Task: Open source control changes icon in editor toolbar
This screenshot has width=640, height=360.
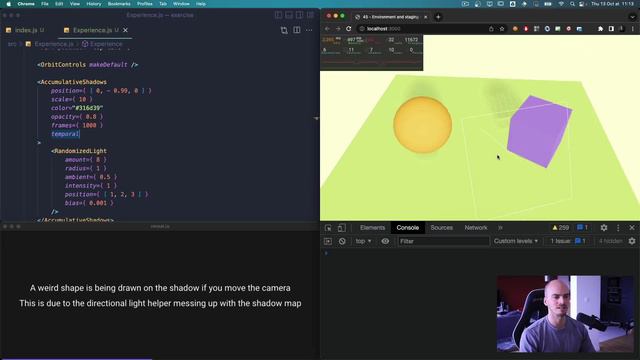Action: tap(284, 30)
